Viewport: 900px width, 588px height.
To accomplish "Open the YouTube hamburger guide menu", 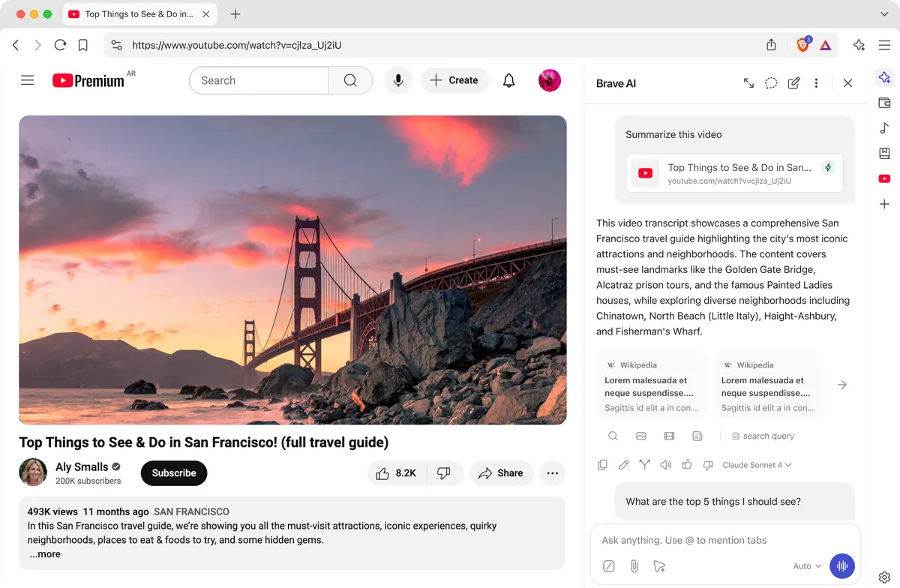I will click(x=28, y=80).
